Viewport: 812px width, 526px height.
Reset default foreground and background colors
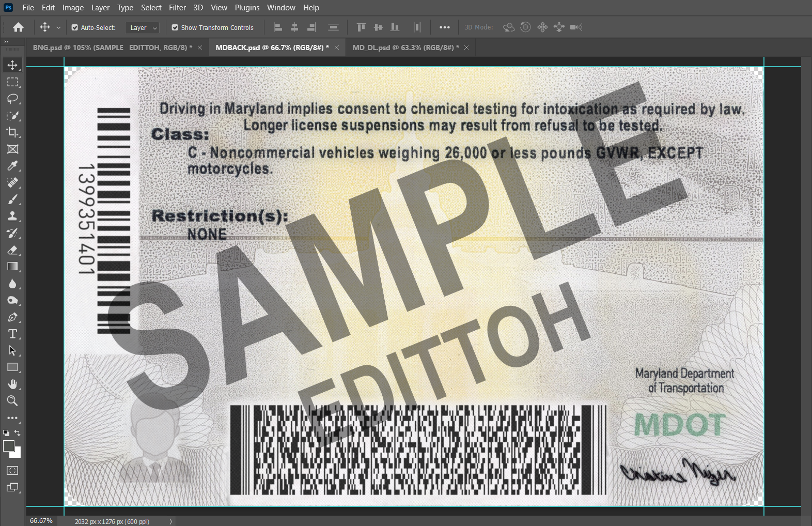[x=6, y=433]
